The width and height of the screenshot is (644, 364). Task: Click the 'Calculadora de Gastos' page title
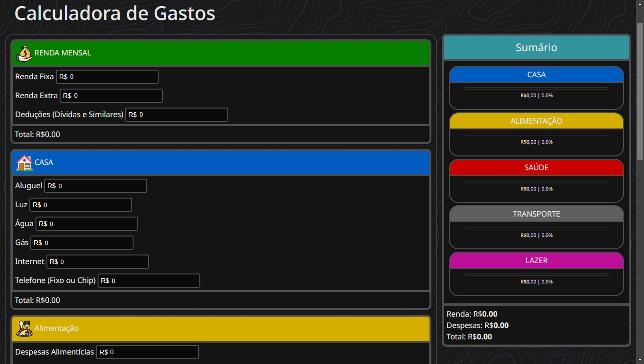(x=115, y=13)
